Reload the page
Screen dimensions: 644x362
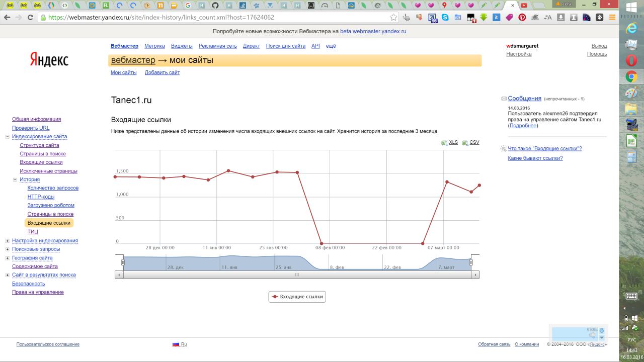coord(31,17)
